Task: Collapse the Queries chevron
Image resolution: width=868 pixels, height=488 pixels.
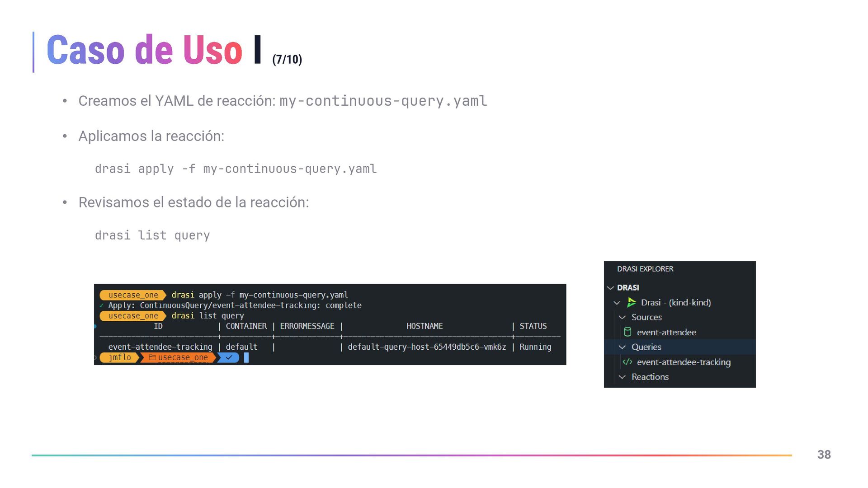Action: pos(622,347)
